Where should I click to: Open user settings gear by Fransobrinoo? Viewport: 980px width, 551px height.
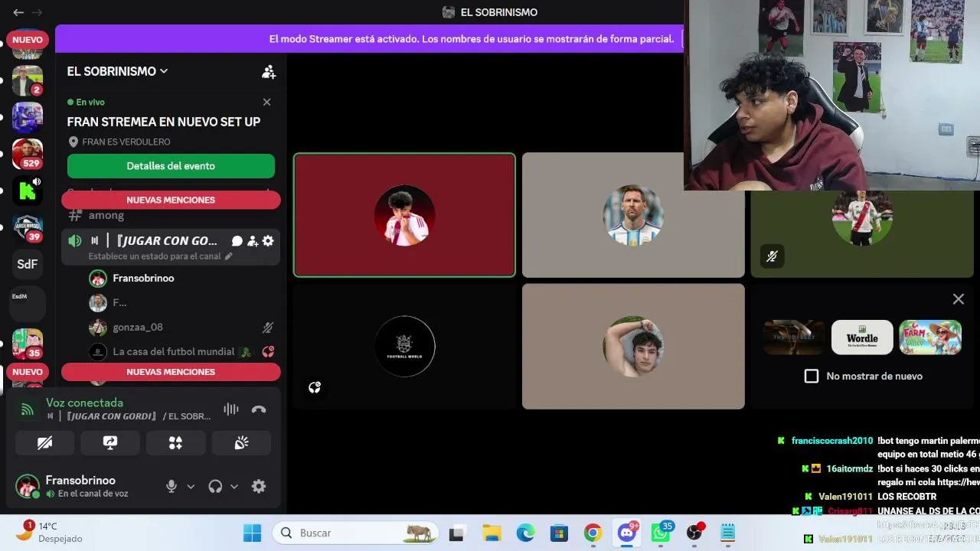[x=259, y=486]
